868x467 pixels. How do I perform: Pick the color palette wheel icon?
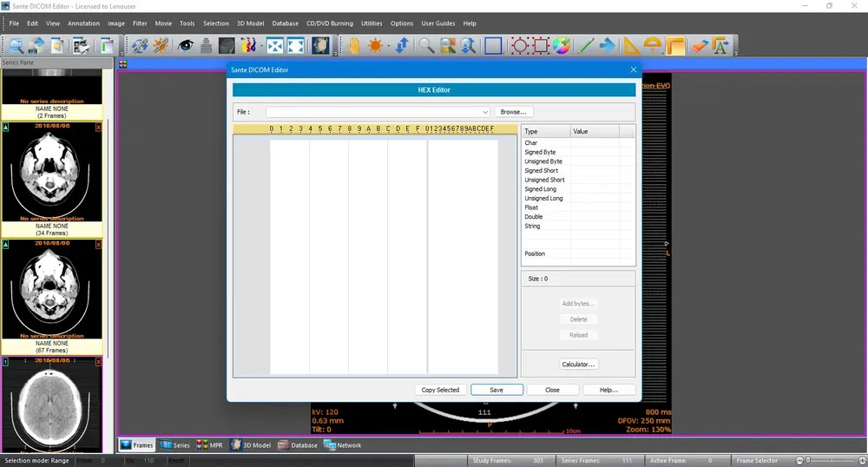pyautogui.click(x=562, y=46)
